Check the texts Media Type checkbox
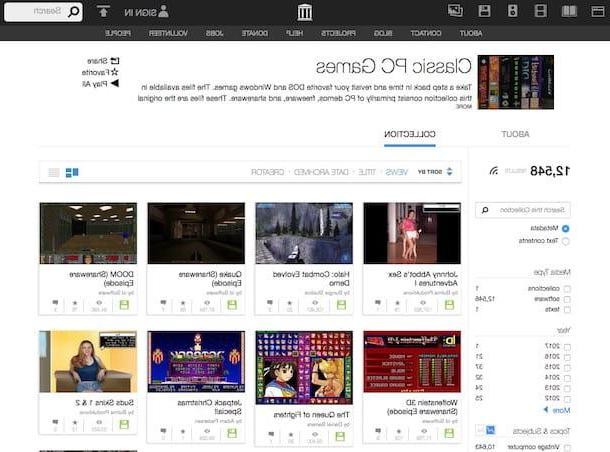 click(567, 310)
